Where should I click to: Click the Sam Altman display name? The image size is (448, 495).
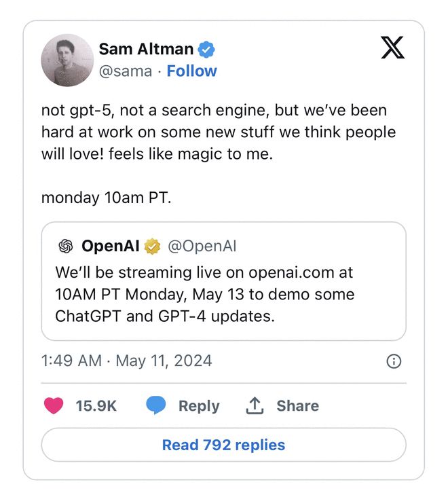pos(146,50)
